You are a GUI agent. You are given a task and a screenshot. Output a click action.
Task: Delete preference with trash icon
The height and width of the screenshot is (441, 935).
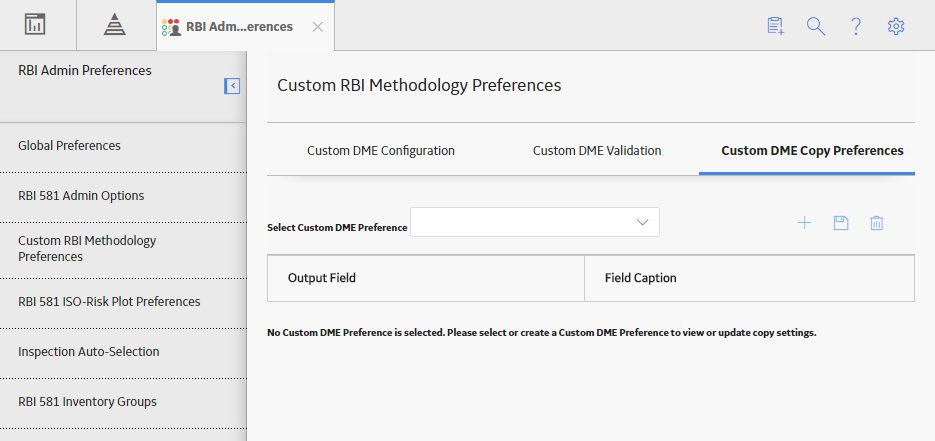click(x=877, y=223)
